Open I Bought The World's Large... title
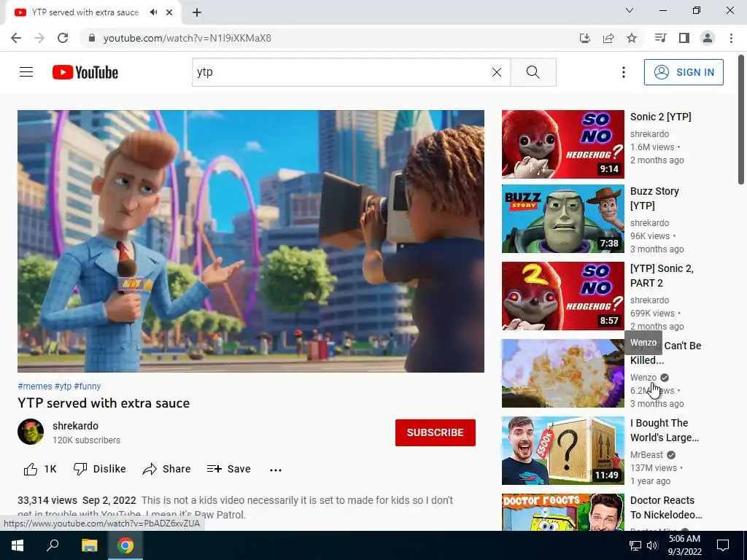The height and width of the screenshot is (560, 747). (664, 430)
